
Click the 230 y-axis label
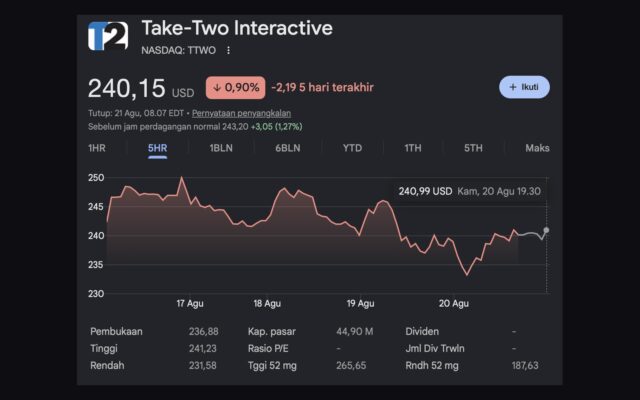(x=96, y=293)
